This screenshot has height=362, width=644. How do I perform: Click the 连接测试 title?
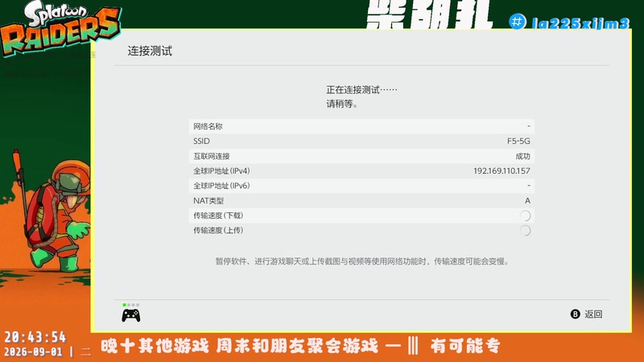click(x=150, y=51)
